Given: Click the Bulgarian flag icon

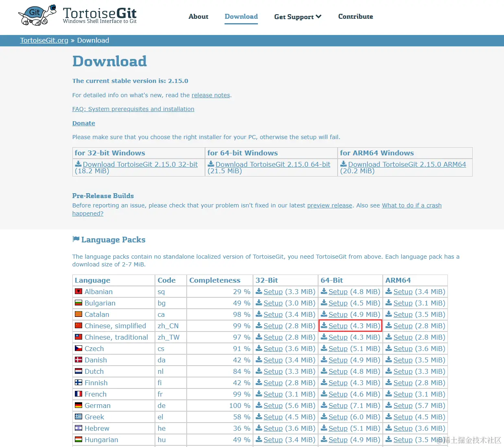Looking at the screenshot, I should tap(79, 303).
